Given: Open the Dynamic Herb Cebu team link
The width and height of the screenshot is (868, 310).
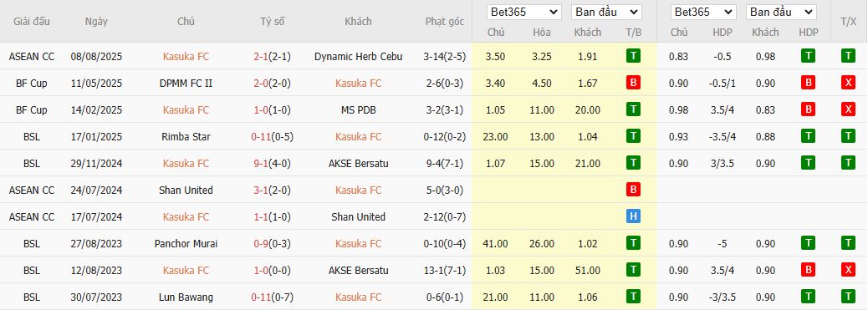Looking at the screenshot, I should (x=358, y=57).
